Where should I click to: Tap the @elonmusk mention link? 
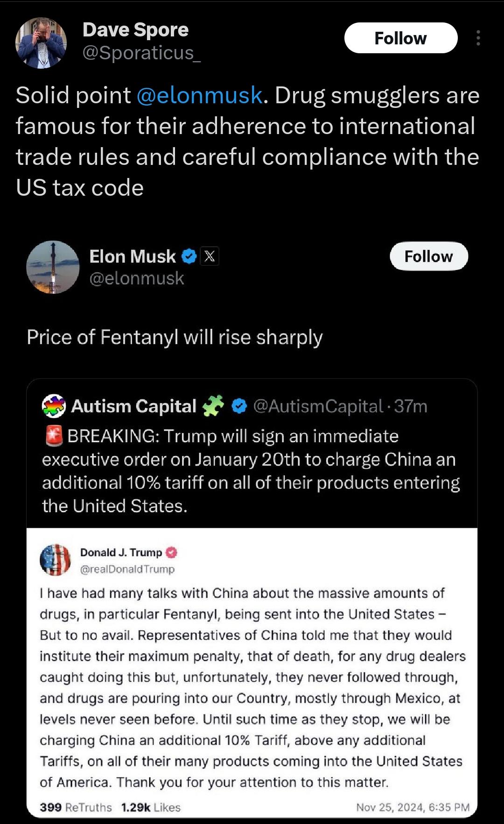[x=199, y=95]
